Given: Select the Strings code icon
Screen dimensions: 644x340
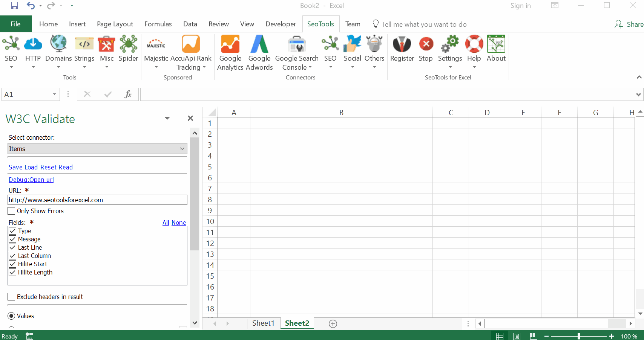Looking at the screenshot, I should pyautogui.click(x=84, y=44).
